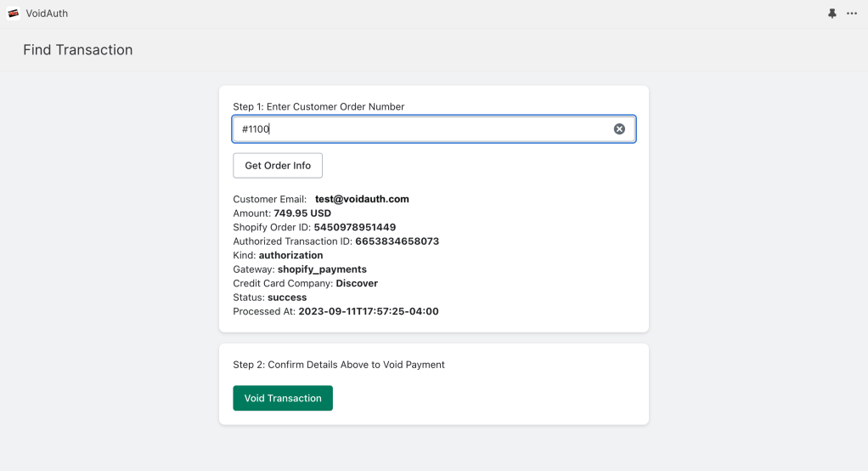Click the credit card company Discover
The height and width of the screenshot is (471, 868).
point(357,283)
